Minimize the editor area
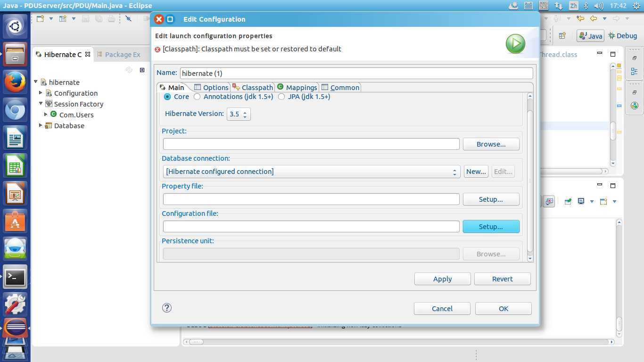 coord(600,53)
